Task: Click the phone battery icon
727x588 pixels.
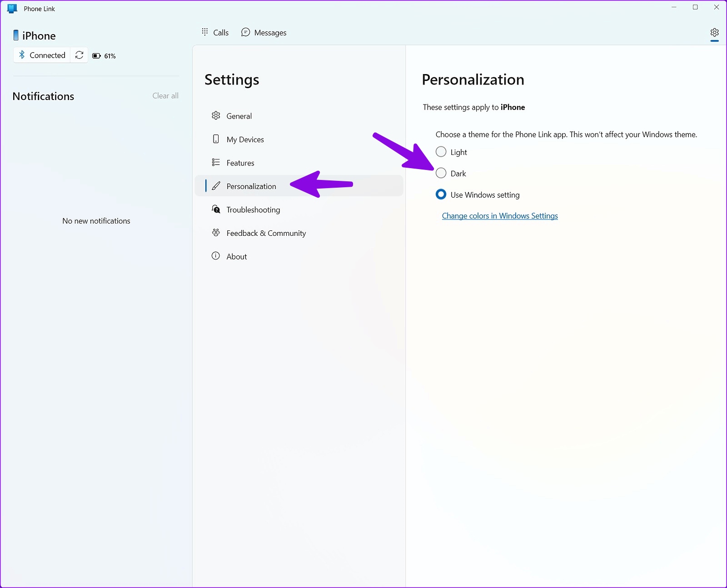Action: [96, 56]
